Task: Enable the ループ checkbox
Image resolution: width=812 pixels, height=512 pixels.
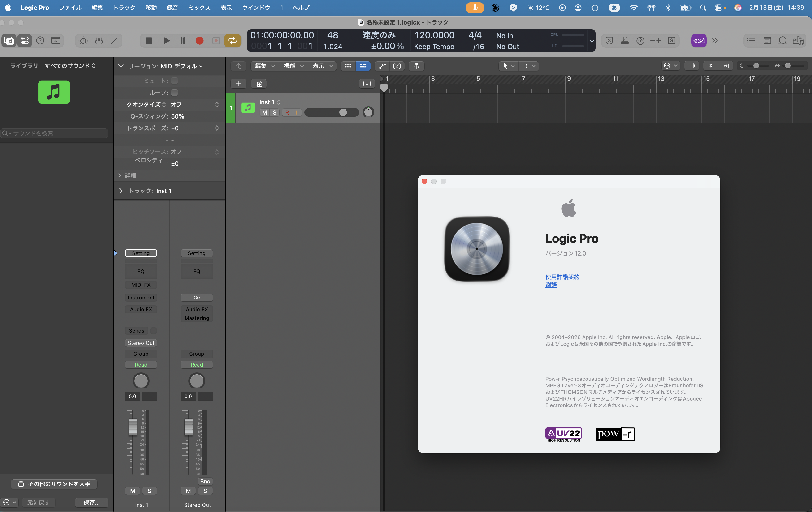Action: click(x=174, y=93)
